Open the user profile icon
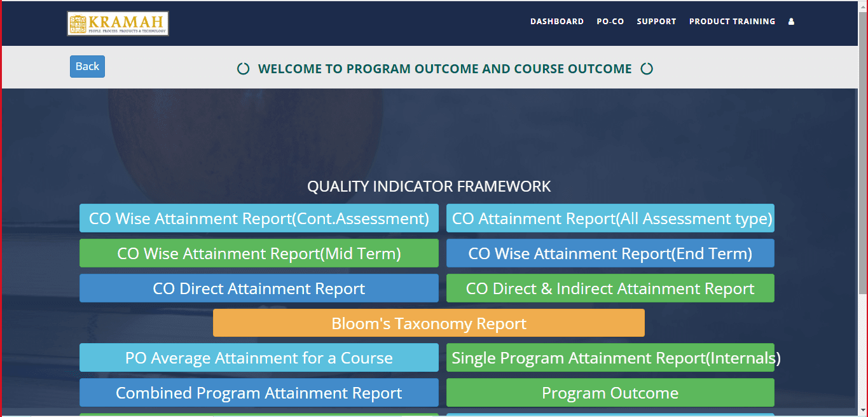 791,22
